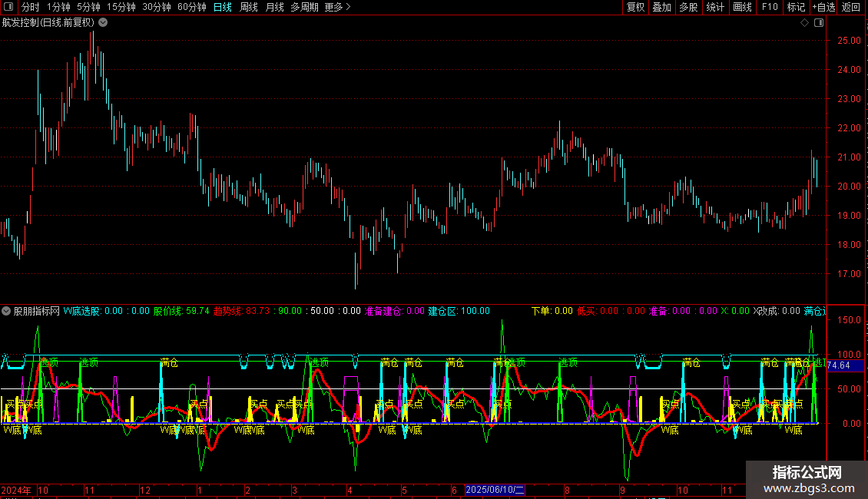Open the F10 company info
The image size is (868, 499).
770,7
